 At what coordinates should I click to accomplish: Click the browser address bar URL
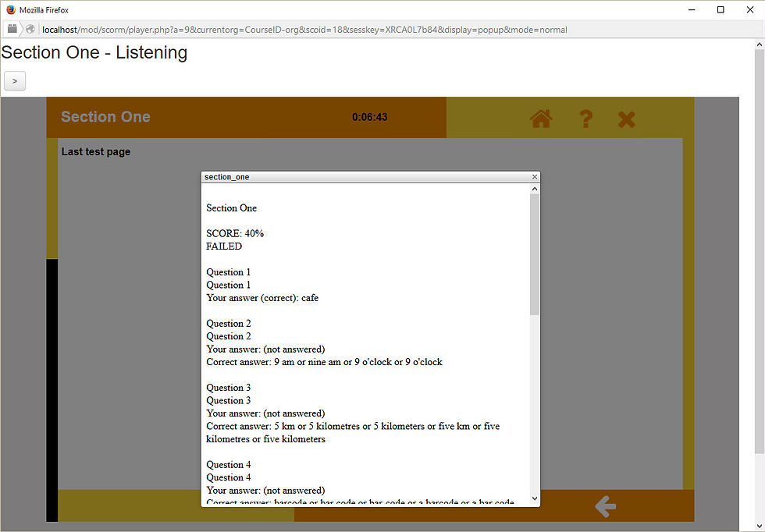coord(304,30)
